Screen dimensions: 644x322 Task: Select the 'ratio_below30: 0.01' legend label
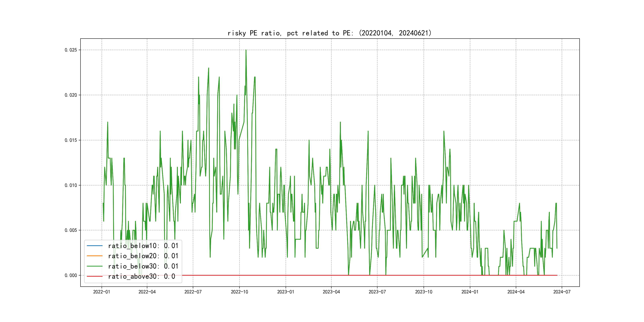(x=143, y=266)
